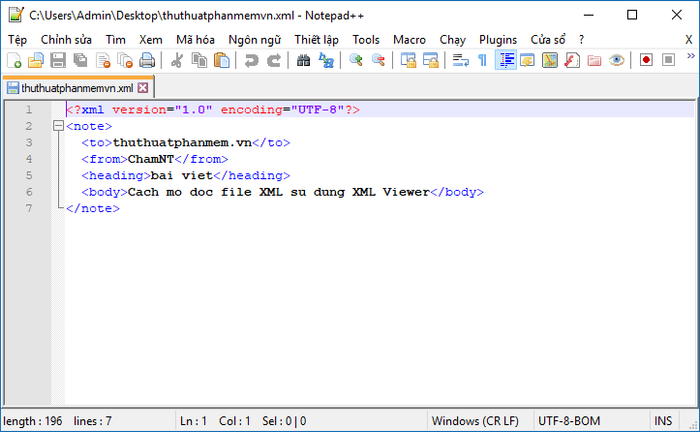Click line number 5 in margin
The height and width of the screenshot is (432, 700).
(x=29, y=175)
